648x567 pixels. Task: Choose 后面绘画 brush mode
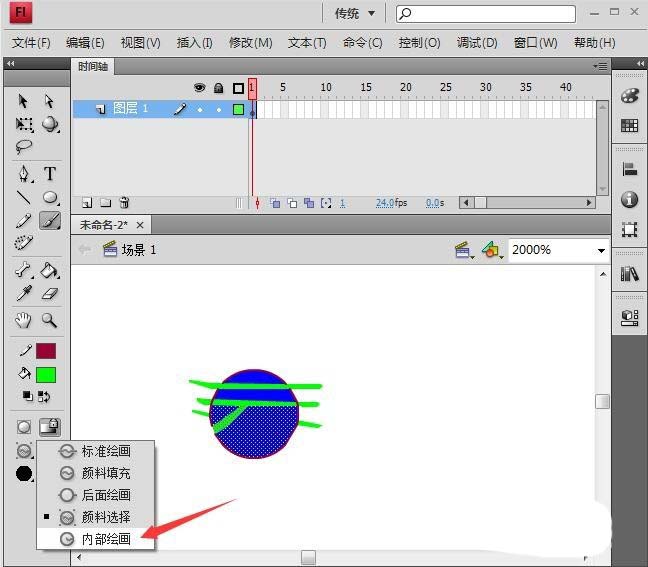click(x=95, y=495)
